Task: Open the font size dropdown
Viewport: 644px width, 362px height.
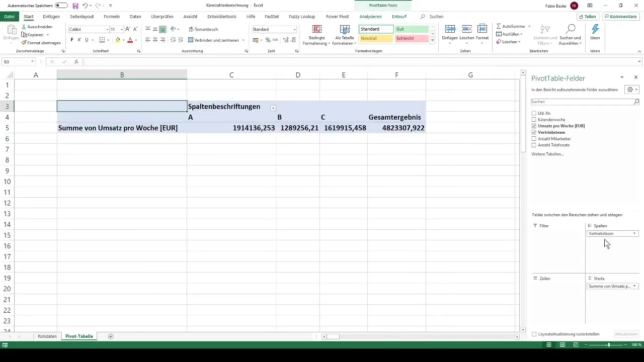Action: coord(121,30)
